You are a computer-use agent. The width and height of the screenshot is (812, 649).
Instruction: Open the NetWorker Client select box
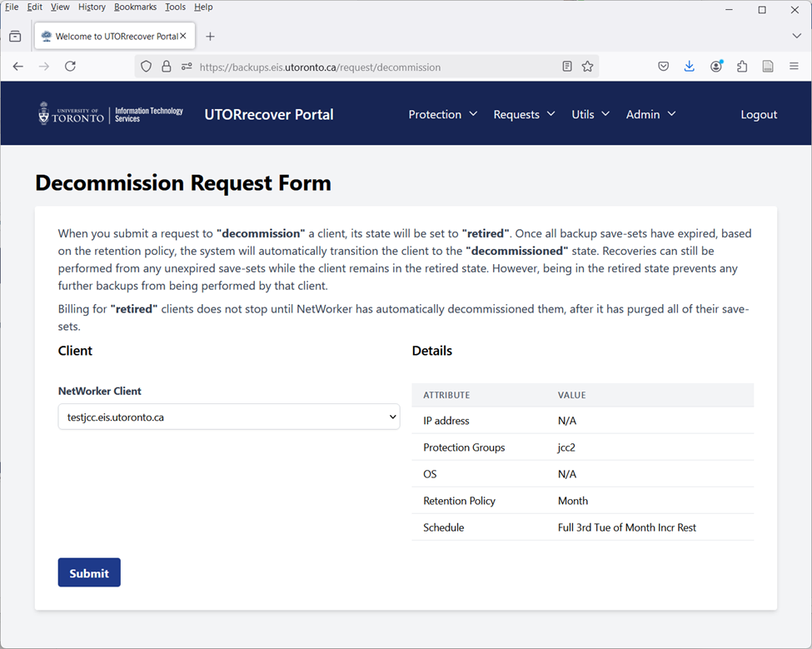click(229, 417)
